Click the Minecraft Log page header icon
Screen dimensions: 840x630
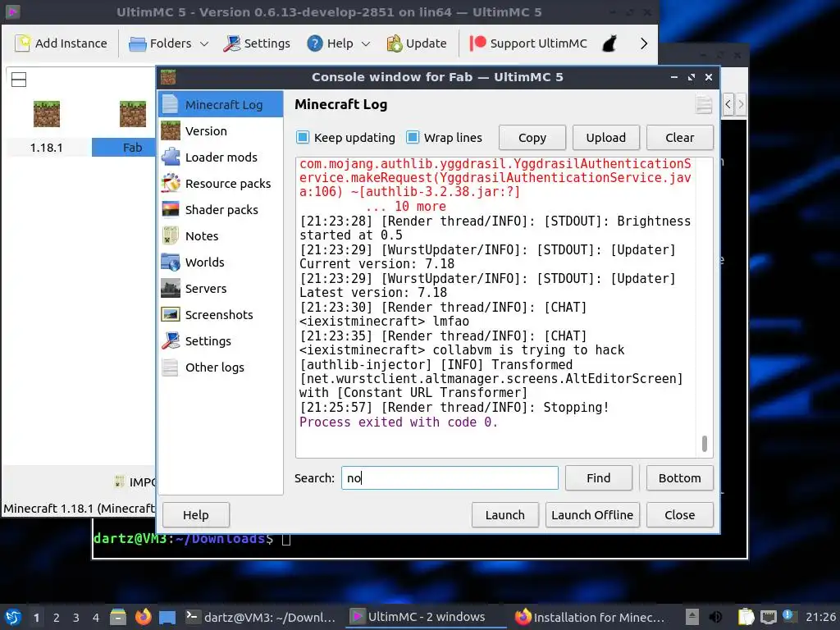pyautogui.click(x=704, y=104)
